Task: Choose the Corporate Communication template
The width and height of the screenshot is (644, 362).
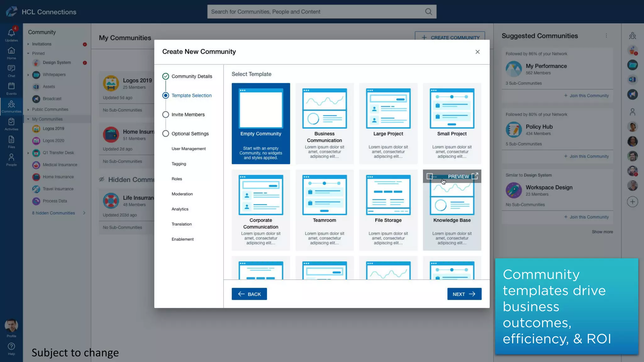Action: tap(261, 210)
